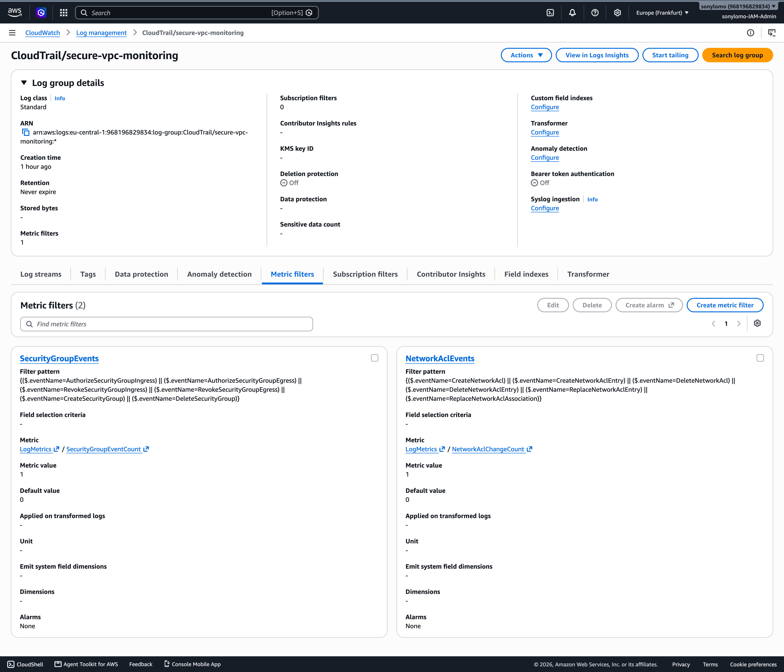
Task: Open the services grid menu icon
Action: [64, 12]
